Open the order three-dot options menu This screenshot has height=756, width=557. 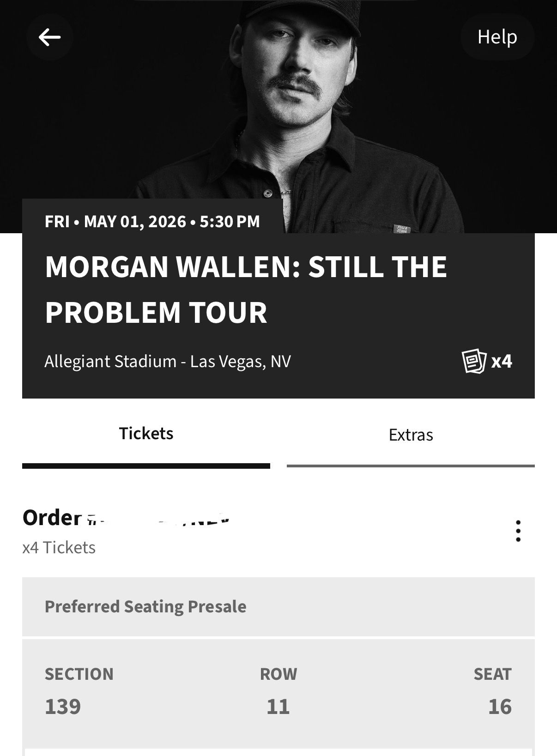pos(518,531)
